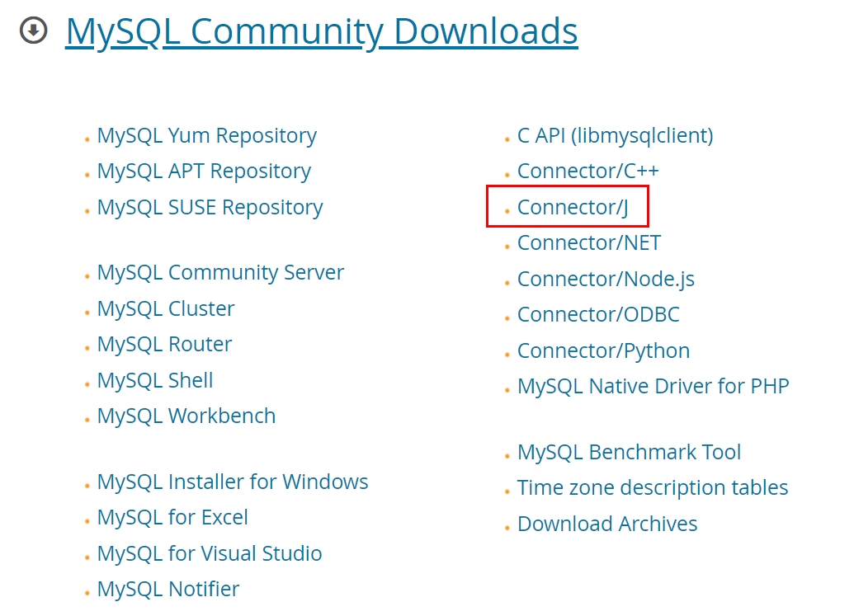Open MySQL for Visual Studio link
Viewport: 854px width, 616px height.
click(x=210, y=554)
